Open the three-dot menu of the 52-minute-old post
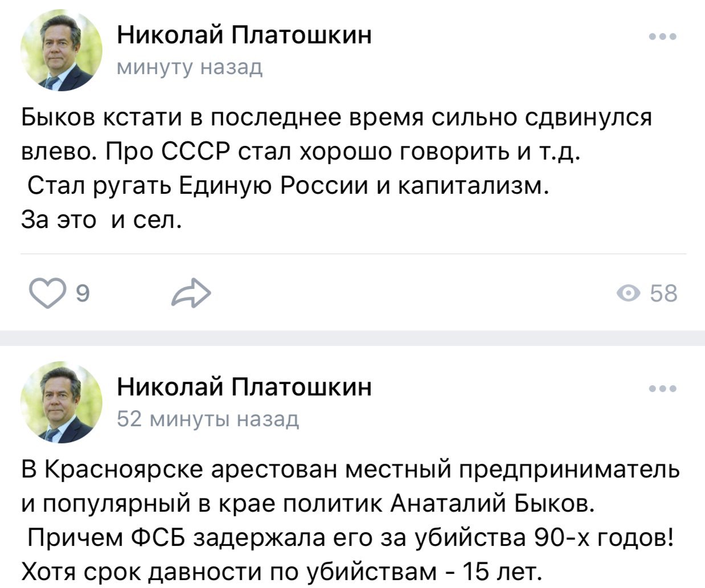 [662, 390]
